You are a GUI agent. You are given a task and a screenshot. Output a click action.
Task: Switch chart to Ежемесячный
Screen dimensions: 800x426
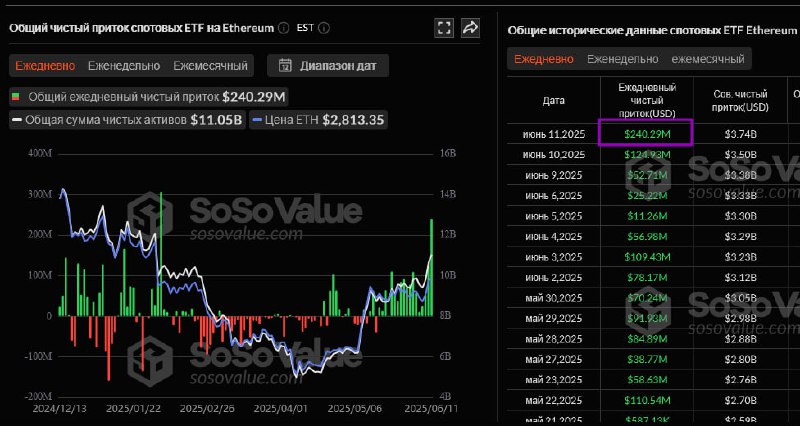[x=210, y=66]
